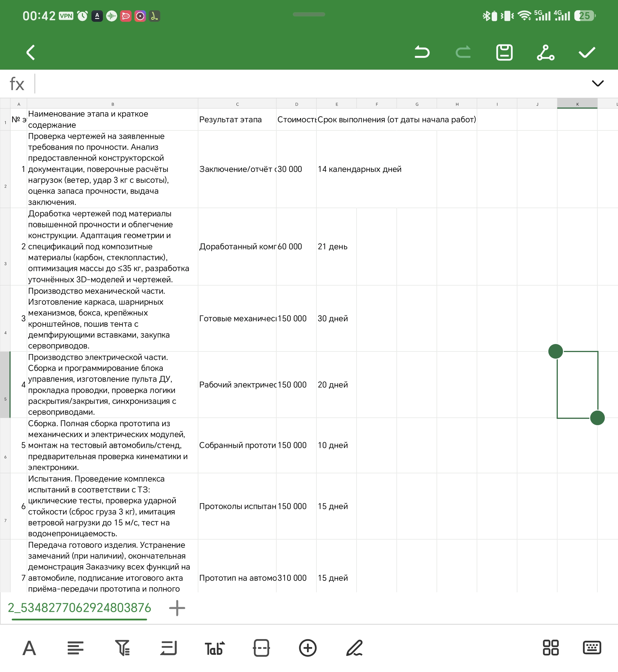Open the text format A tool
The width and height of the screenshot is (618, 672).
(30, 648)
